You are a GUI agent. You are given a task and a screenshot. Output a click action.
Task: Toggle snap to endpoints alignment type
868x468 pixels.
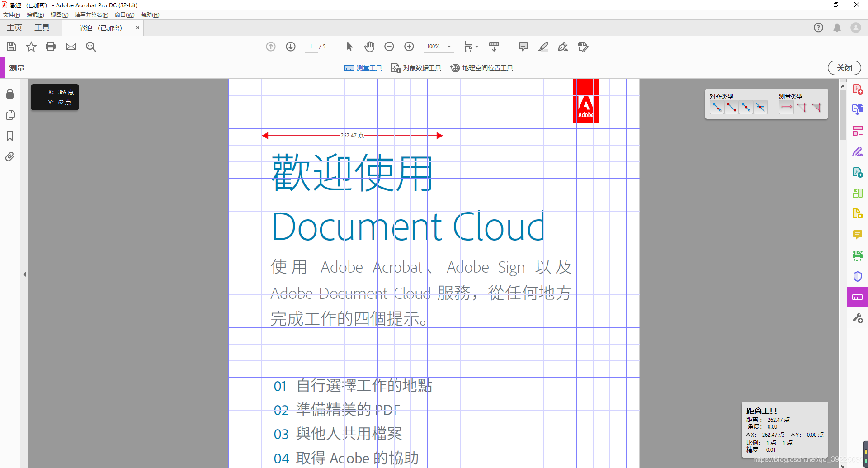click(x=731, y=108)
